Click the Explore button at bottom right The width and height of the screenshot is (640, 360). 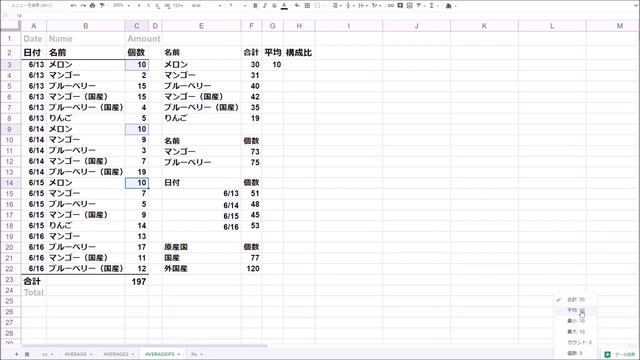[620, 354]
